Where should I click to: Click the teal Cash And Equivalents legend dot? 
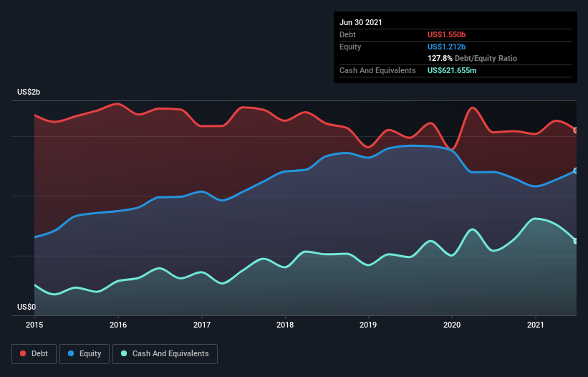(124, 353)
